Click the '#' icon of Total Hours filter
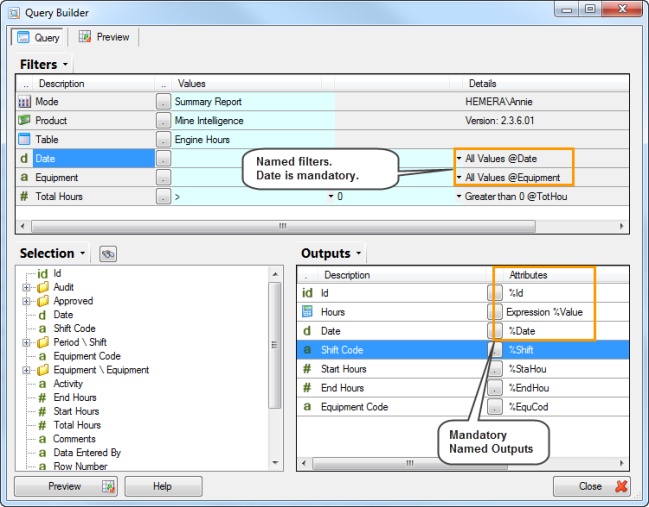This screenshot has width=649, height=507. 24,196
